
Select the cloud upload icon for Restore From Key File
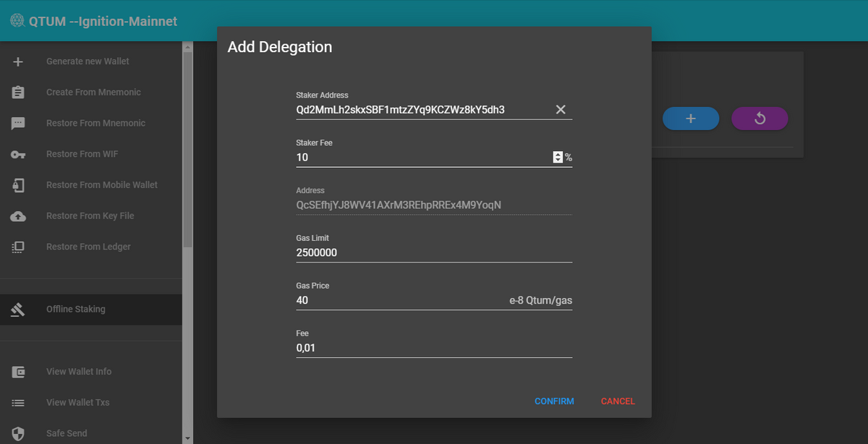[x=18, y=216]
